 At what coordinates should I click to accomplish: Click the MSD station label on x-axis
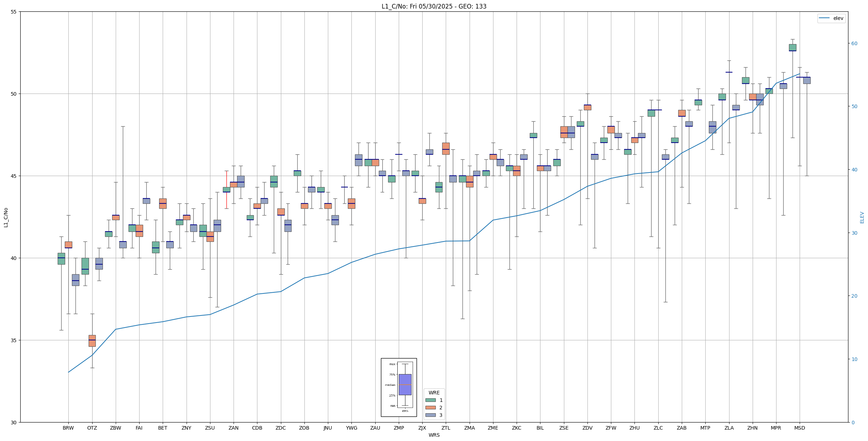coord(799,428)
